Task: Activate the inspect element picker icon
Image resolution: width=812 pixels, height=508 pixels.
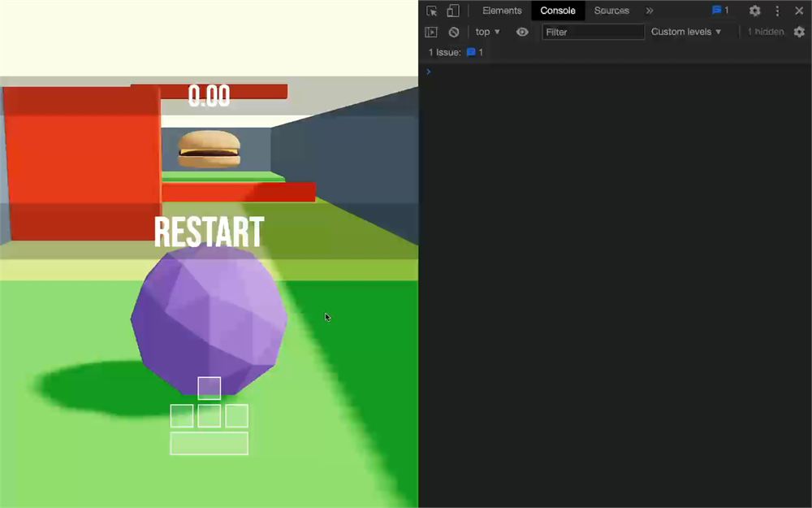Action: tap(431, 11)
